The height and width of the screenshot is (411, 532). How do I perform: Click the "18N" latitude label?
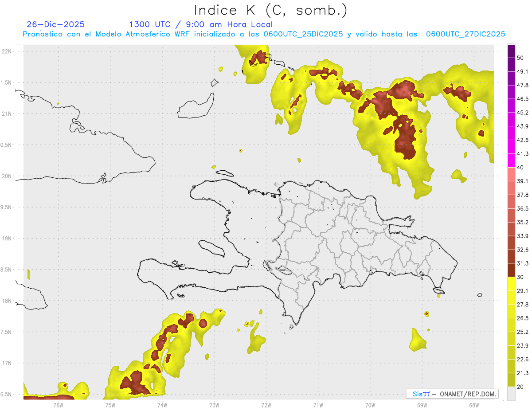[x=7, y=301]
